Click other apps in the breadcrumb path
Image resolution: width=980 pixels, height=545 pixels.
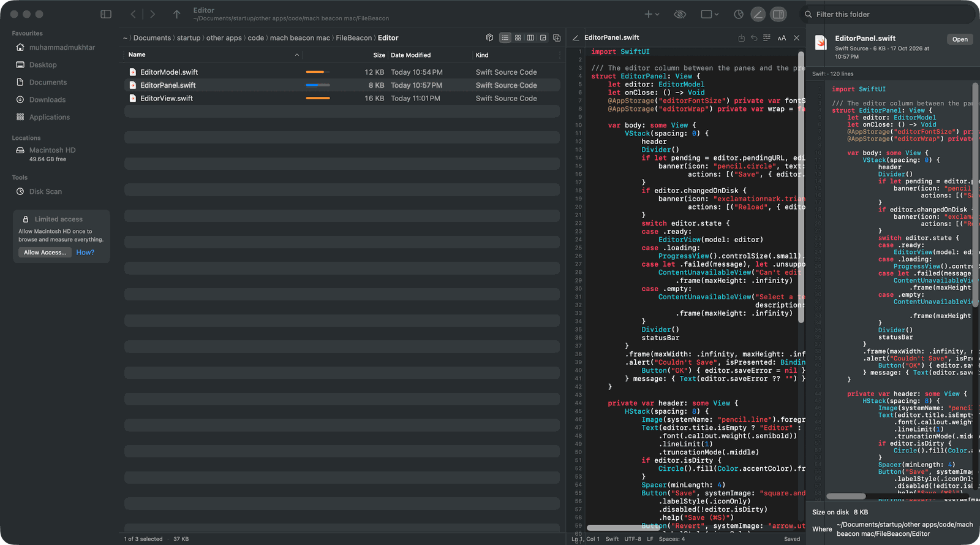click(x=224, y=38)
